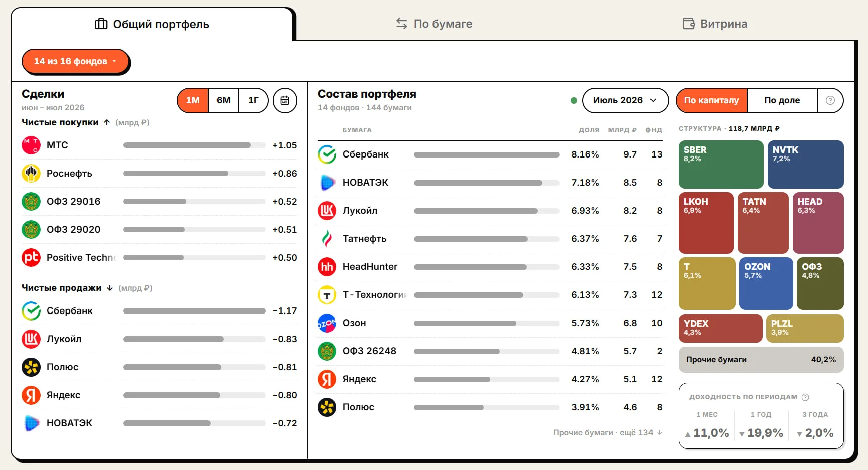This screenshot has height=470, width=868.
Task: Open the ОФЗ 26248 security name
Action: pyautogui.click(x=369, y=351)
